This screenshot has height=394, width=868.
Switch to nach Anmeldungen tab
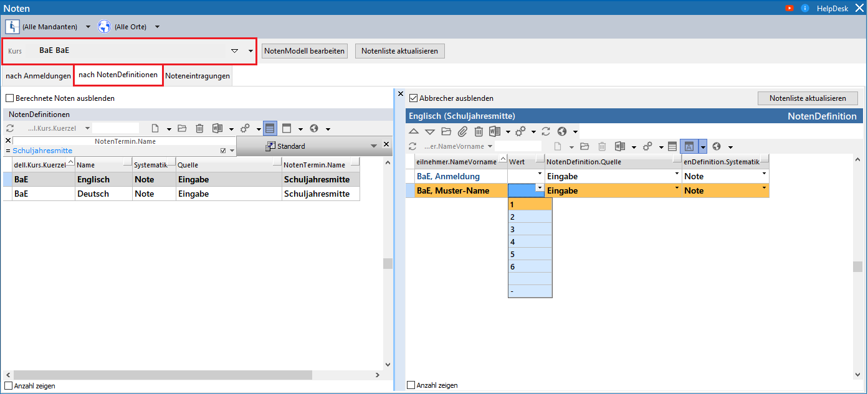pyautogui.click(x=38, y=76)
